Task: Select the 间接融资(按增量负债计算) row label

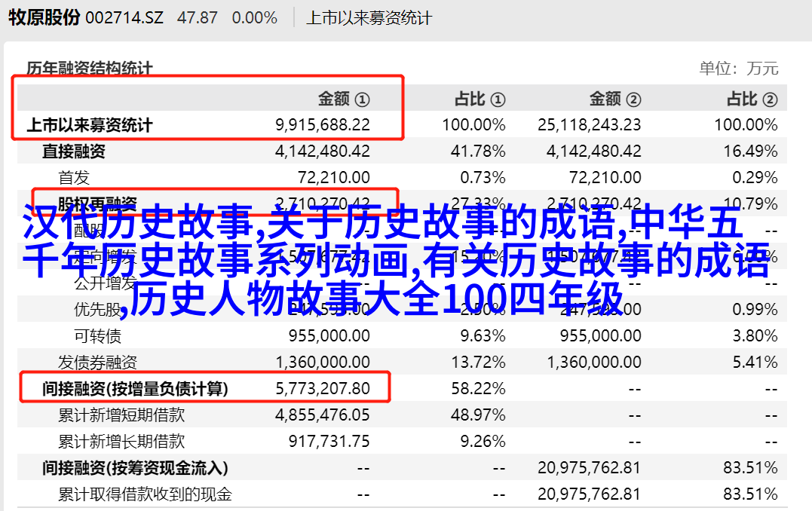Action: point(135,389)
